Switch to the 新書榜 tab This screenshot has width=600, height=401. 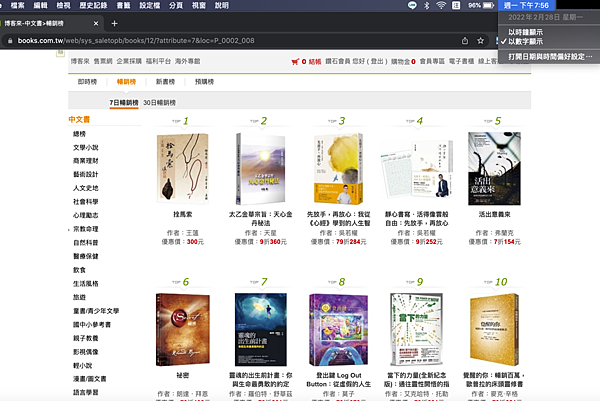click(x=165, y=82)
